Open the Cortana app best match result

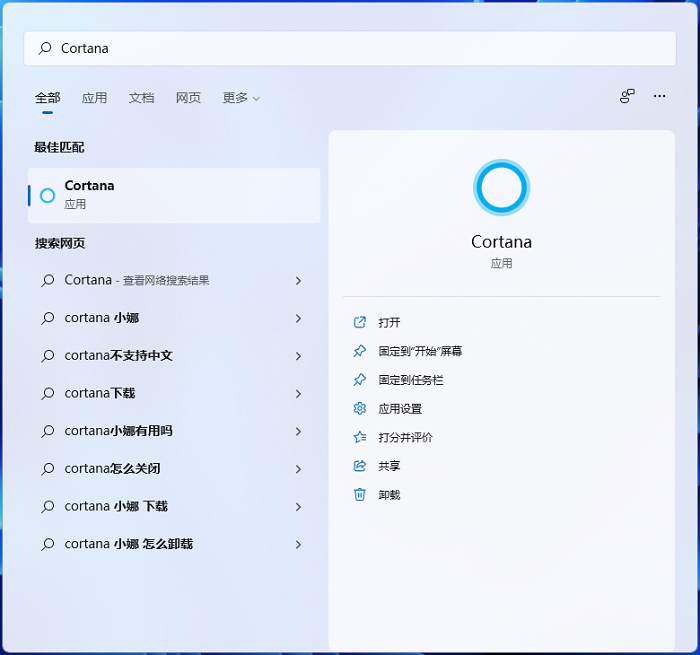coord(174,196)
